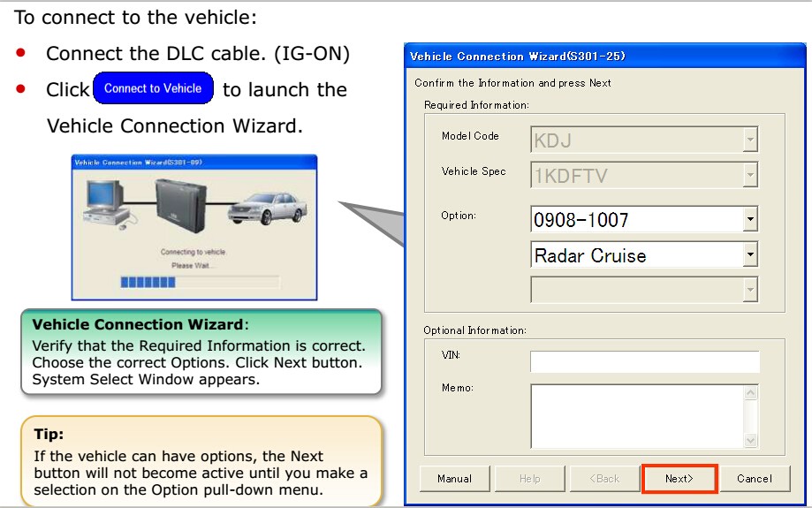
Task: Click the Help button
Action: 530,479
